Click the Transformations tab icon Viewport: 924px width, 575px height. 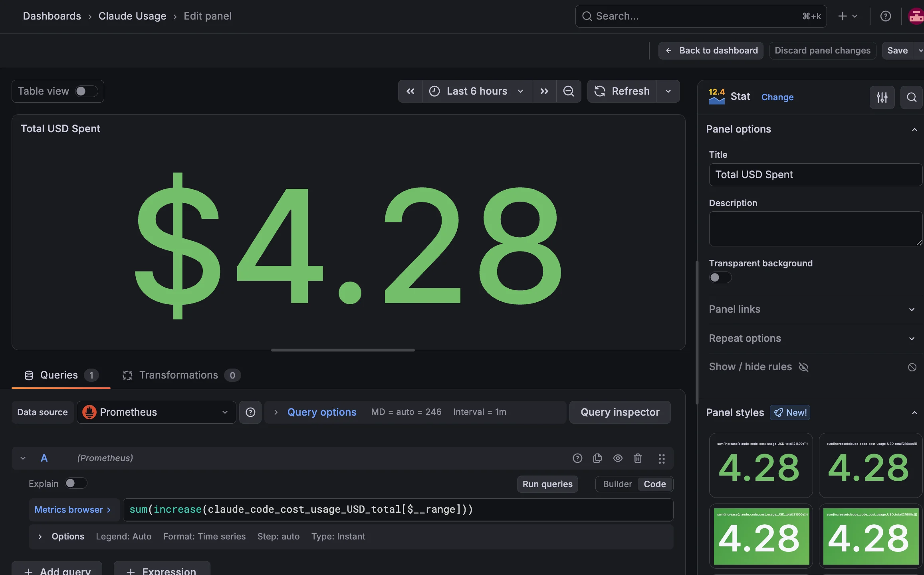click(x=127, y=375)
